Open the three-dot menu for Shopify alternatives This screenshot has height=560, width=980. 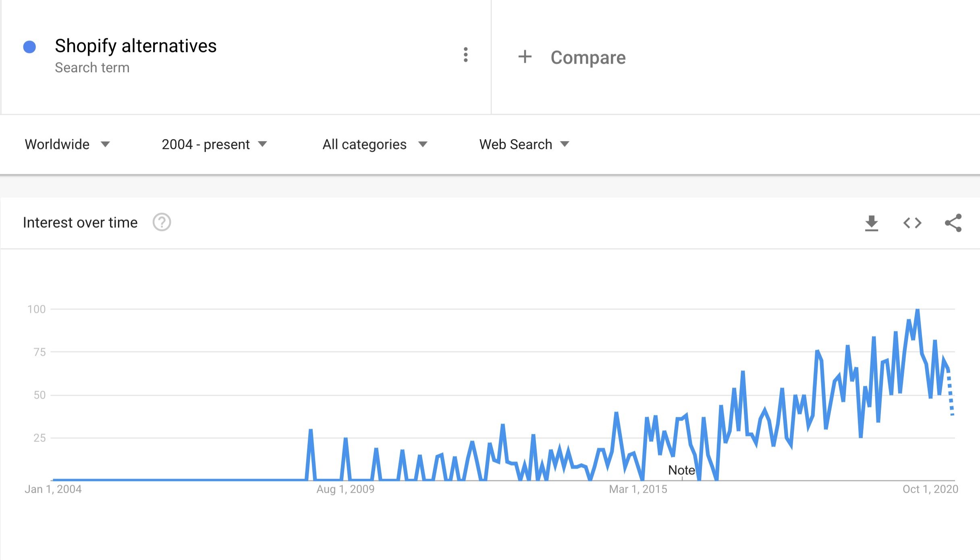tap(465, 55)
